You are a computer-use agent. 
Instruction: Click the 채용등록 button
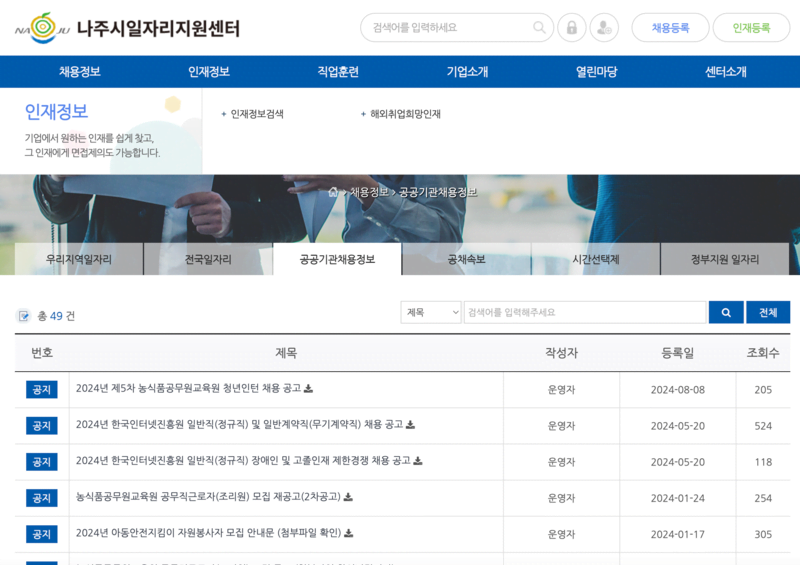point(670,28)
